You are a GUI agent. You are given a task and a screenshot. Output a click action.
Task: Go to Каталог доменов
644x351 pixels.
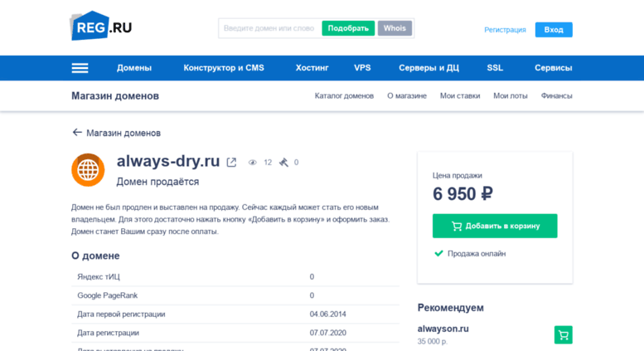344,95
